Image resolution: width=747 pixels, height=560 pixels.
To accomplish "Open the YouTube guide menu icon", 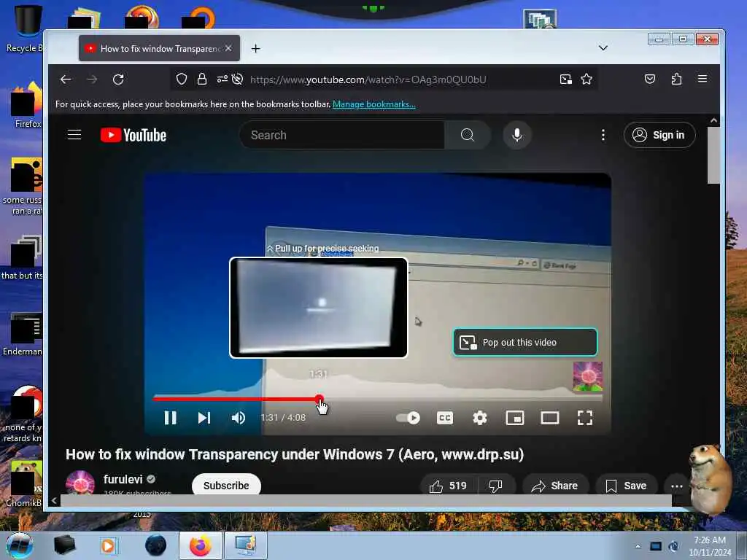I will (74, 135).
